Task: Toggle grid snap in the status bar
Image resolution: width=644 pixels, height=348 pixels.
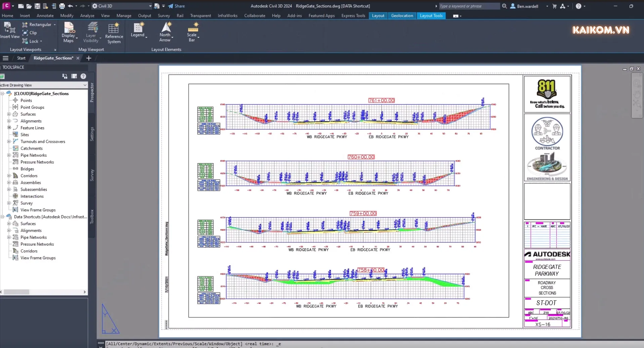Action: click(101, 343)
